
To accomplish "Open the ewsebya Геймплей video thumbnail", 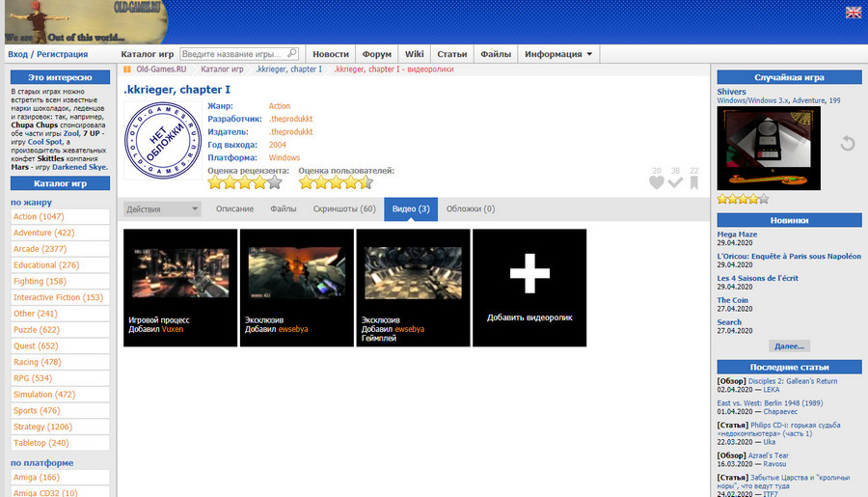I will (x=413, y=273).
